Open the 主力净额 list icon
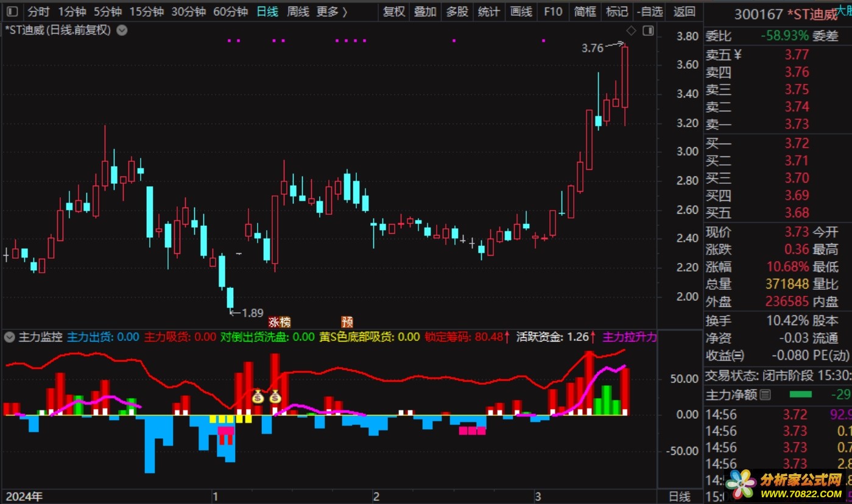 [766, 395]
